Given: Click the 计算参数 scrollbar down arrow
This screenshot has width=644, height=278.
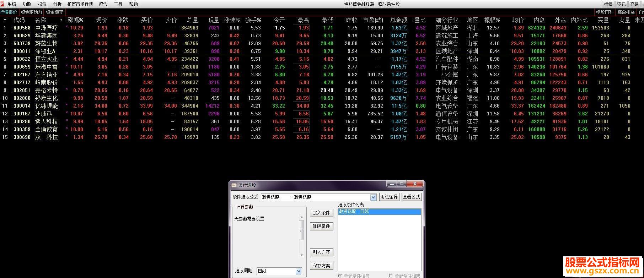Looking at the screenshot, I should click(x=302, y=255).
